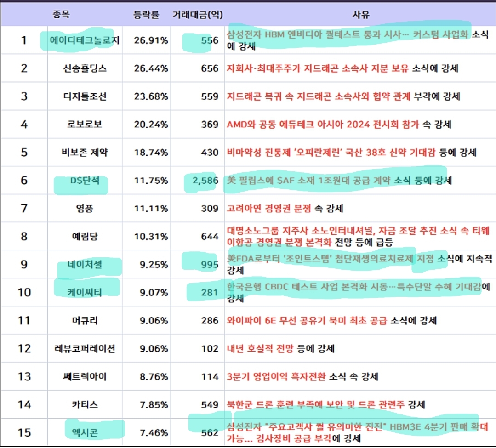The image size is (496, 448).
Task: Click trading value 102
Action: [x=210, y=349]
